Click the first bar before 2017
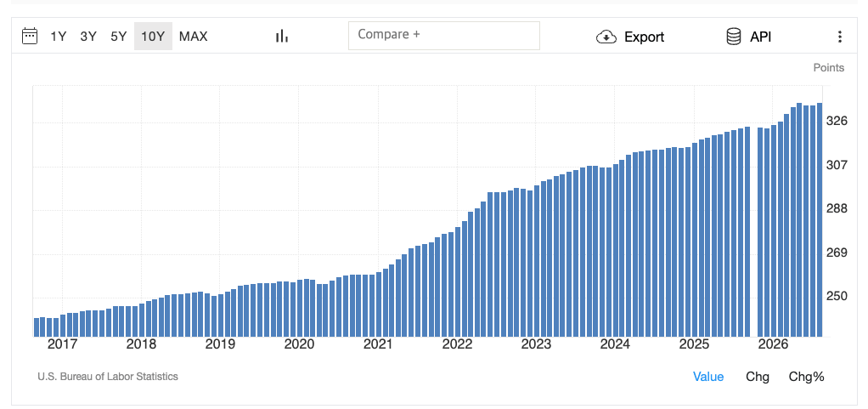The height and width of the screenshot is (409, 868). click(x=37, y=327)
